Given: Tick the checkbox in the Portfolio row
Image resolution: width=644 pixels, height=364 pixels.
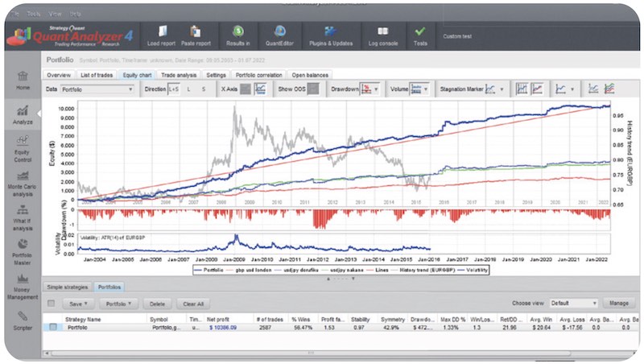Looking at the screenshot, I should pos(53,328).
